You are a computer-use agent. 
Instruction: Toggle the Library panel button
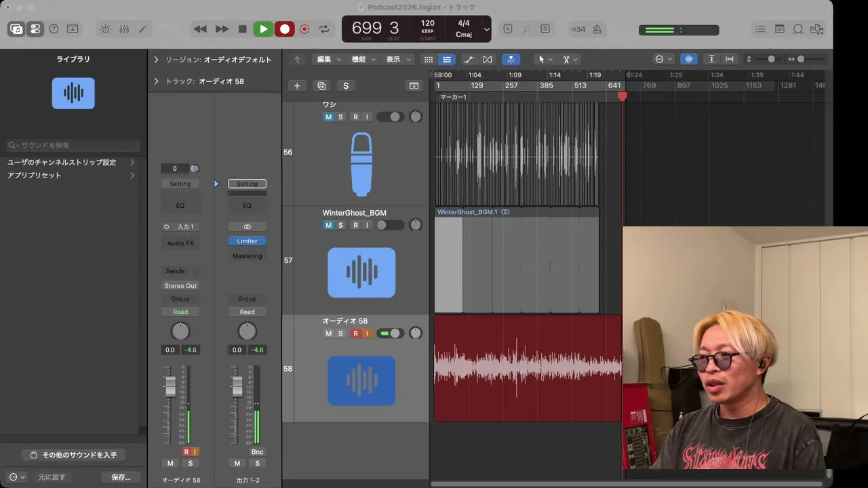(x=16, y=29)
